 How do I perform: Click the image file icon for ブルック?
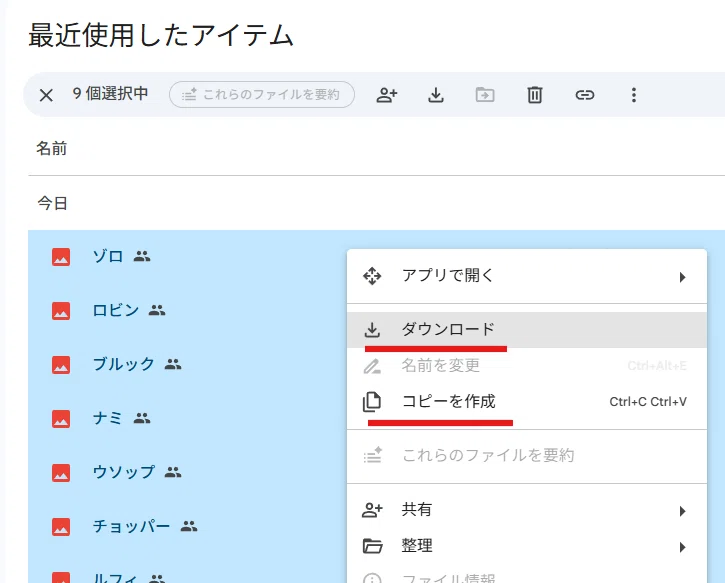pos(61,365)
